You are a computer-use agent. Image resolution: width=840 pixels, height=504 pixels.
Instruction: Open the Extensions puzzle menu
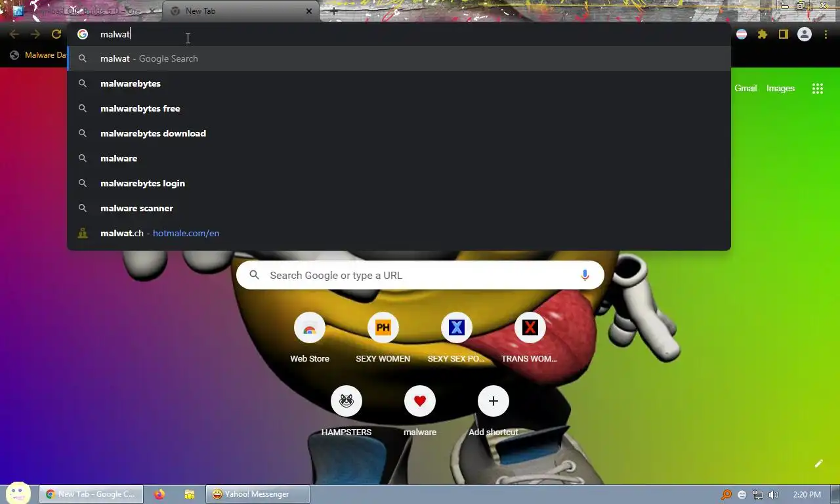click(763, 35)
